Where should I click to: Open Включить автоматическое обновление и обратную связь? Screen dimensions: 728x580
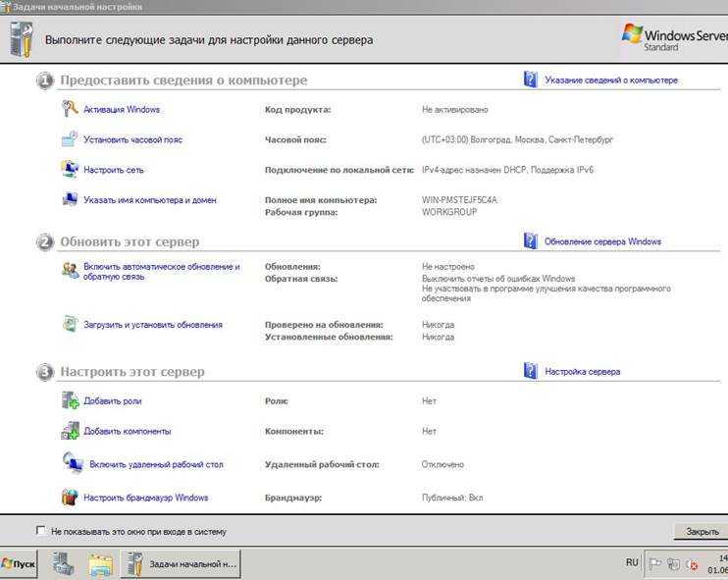click(162, 271)
